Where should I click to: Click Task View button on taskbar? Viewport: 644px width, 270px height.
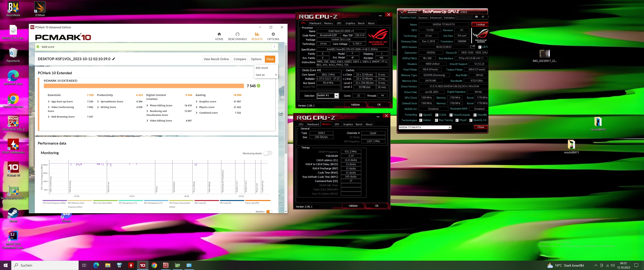[84, 265]
